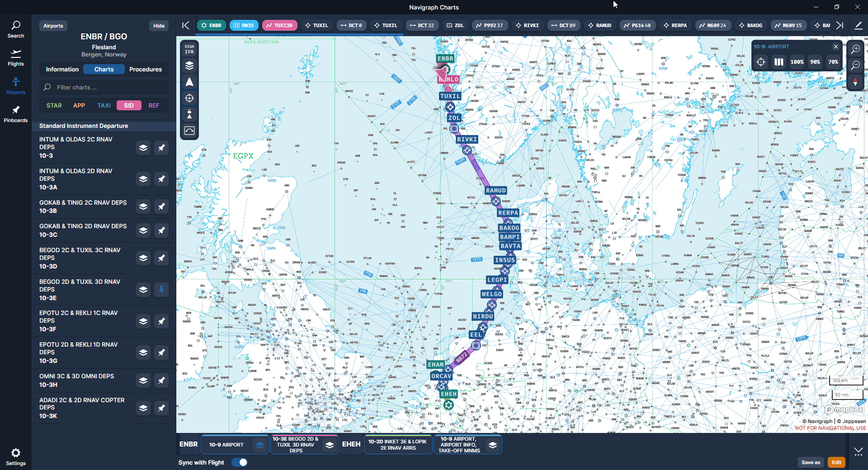Image resolution: width=868 pixels, height=470 pixels.
Task: Collapse the bottom pinboard tray with chevron
Action: 858,451
